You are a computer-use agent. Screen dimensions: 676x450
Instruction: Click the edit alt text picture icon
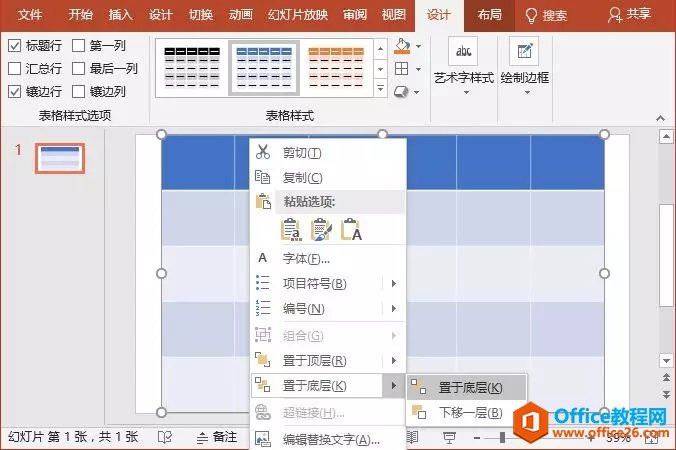coord(263,439)
